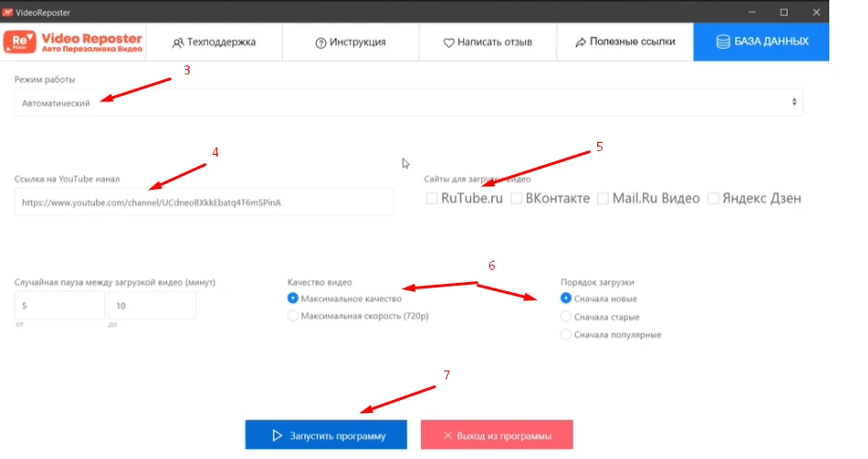Image resolution: width=868 pixels, height=459 pixels.
Task: Enable the RuTube.ru checkbox
Action: point(432,198)
